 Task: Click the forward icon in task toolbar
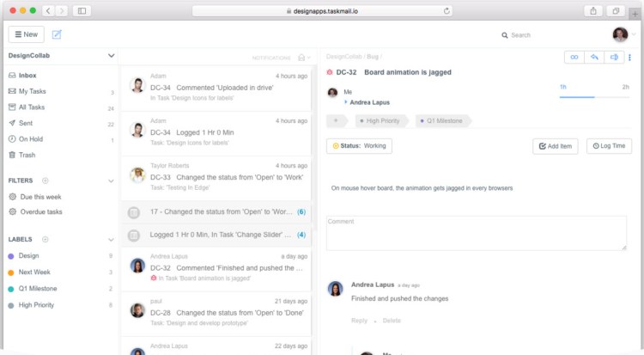pyautogui.click(x=614, y=58)
